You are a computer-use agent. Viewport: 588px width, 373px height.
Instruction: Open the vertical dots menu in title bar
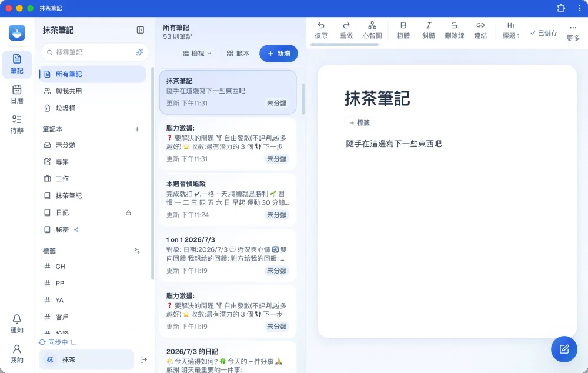(579, 8)
